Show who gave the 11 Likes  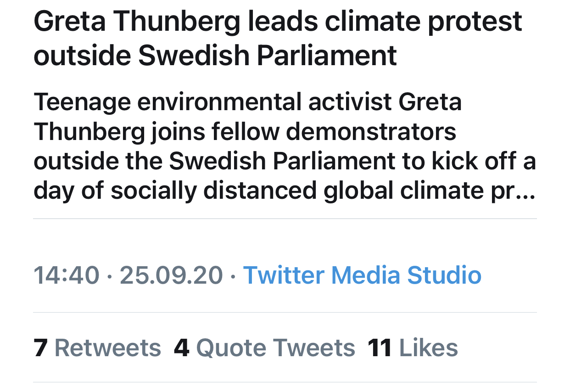pos(413,347)
